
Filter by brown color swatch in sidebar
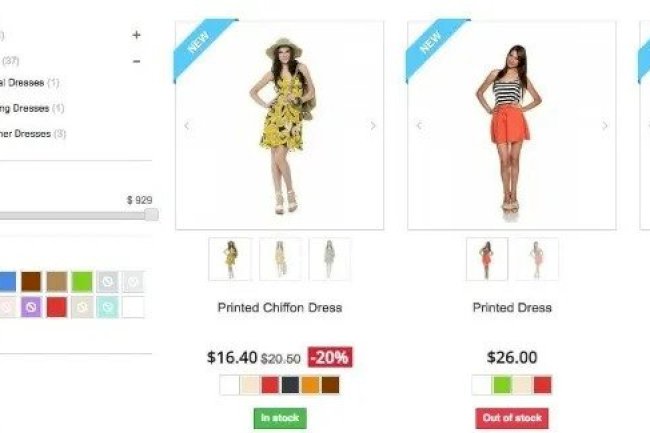[32, 281]
